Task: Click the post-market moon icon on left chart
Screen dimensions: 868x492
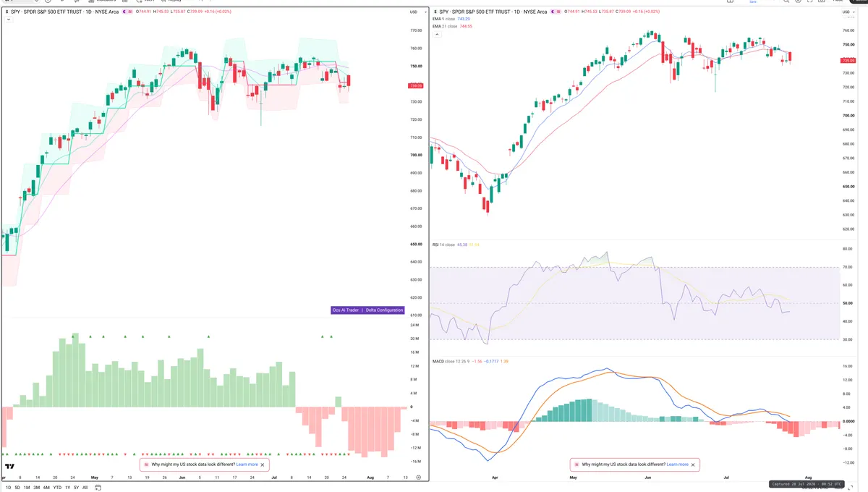Action: [x=124, y=12]
